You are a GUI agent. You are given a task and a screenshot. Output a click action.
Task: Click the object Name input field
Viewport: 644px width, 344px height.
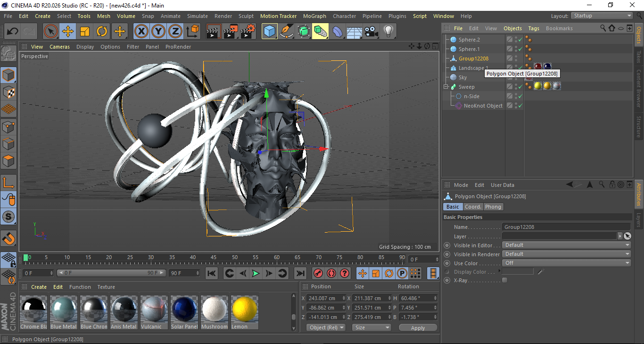pyautogui.click(x=566, y=227)
